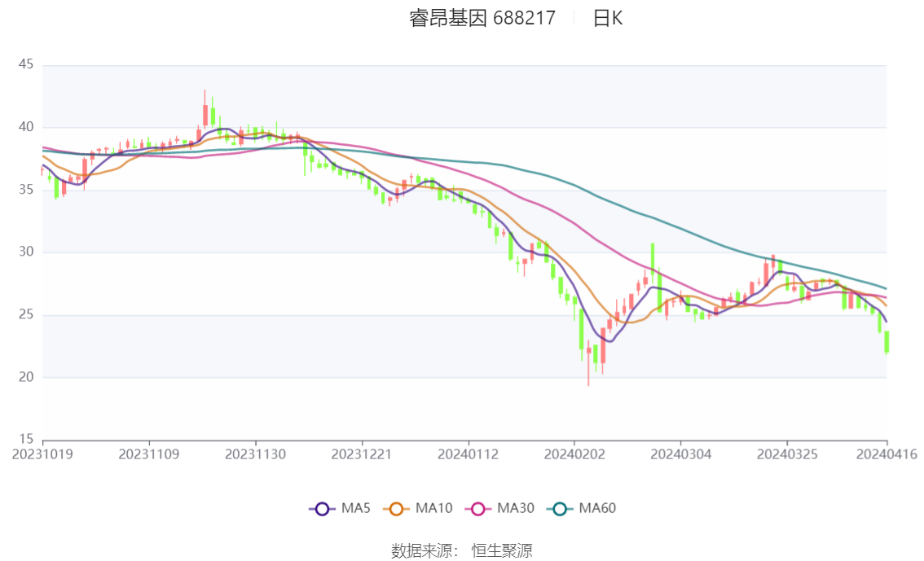This screenshot has width=924, height=561.
Task: Select the 日K period label
Action: pyautogui.click(x=608, y=18)
